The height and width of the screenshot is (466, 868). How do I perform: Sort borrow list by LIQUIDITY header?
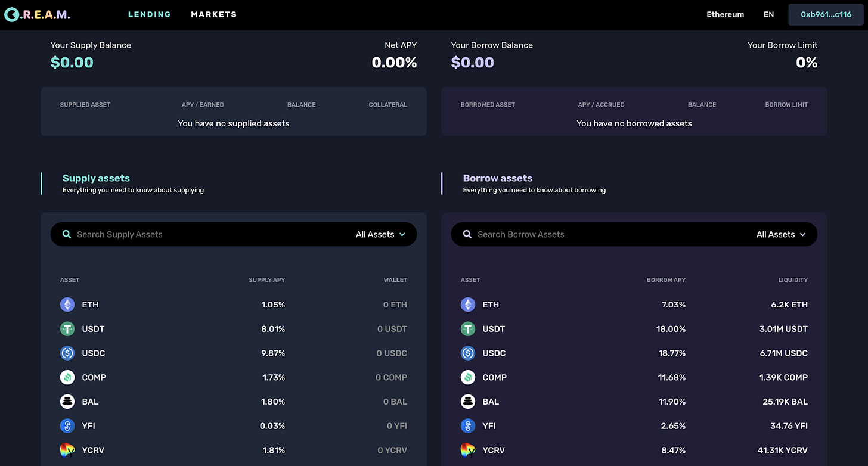[x=793, y=280]
